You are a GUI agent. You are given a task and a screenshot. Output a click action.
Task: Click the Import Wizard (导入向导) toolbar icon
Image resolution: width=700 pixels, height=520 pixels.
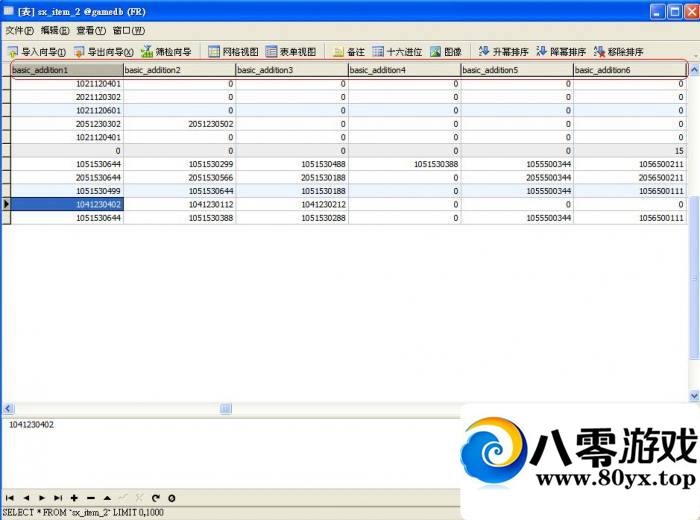pos(36,51)
